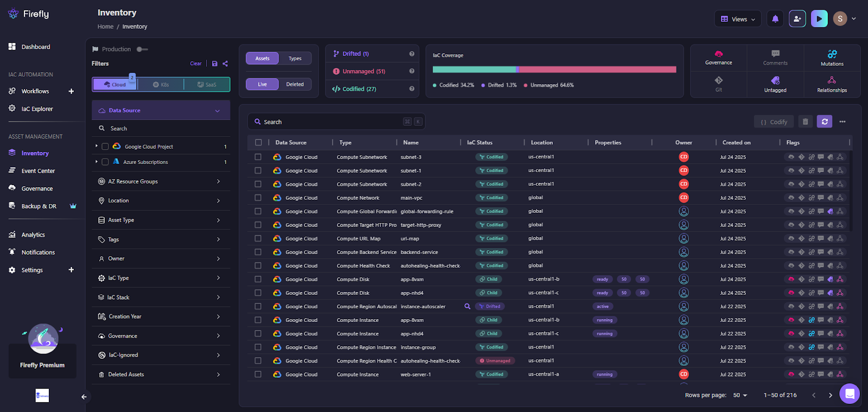Click the play tutorial icon button
This screenshot has width=868, height=412.
819,19
